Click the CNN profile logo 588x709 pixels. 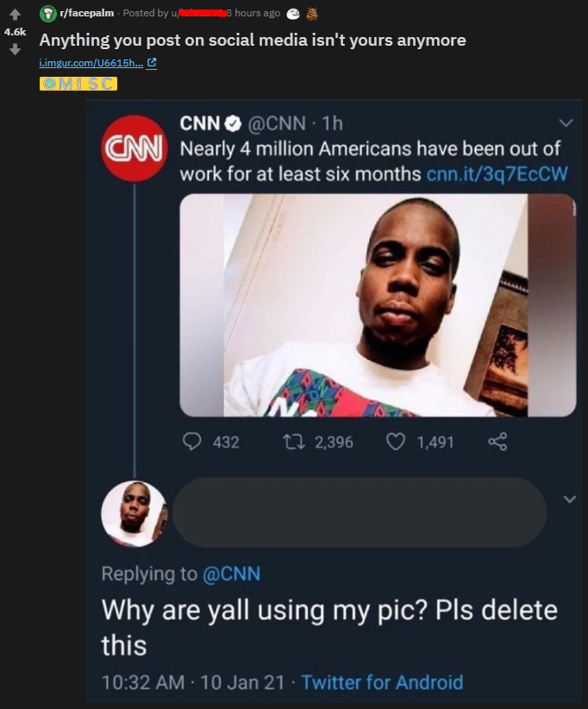click(x=134, y=147)
